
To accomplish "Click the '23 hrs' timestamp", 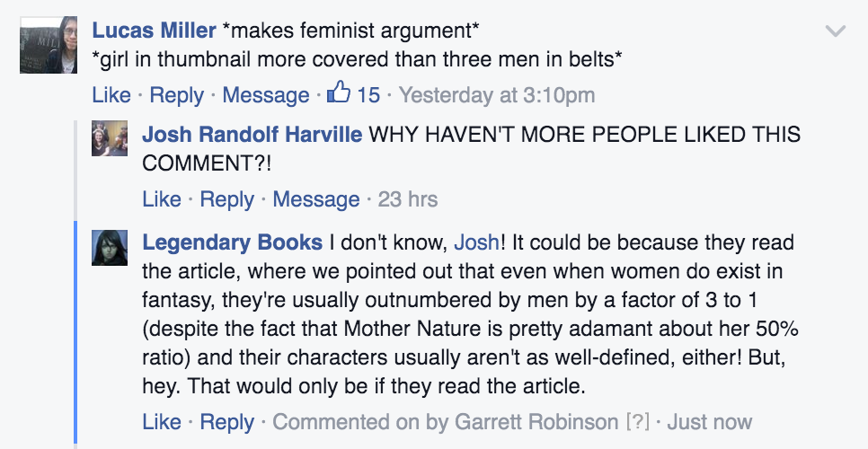I will coord(408,198).
